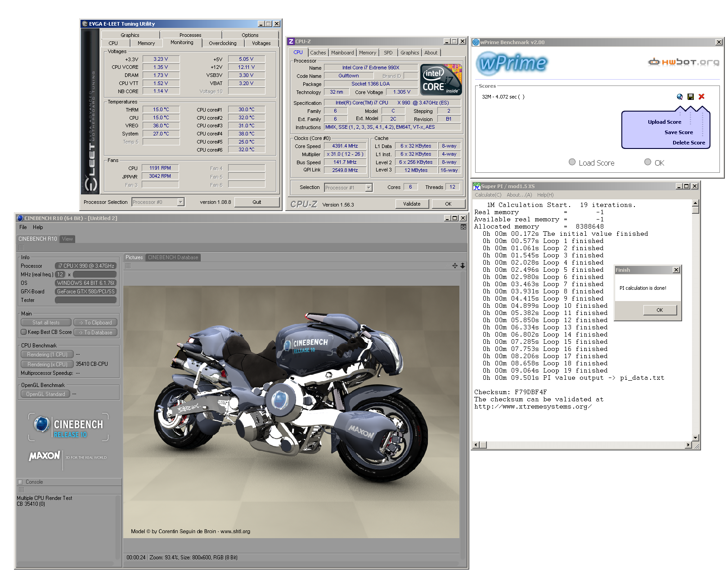
Task: Click the To Database button in Cinebench
Action: click(95, 333)
